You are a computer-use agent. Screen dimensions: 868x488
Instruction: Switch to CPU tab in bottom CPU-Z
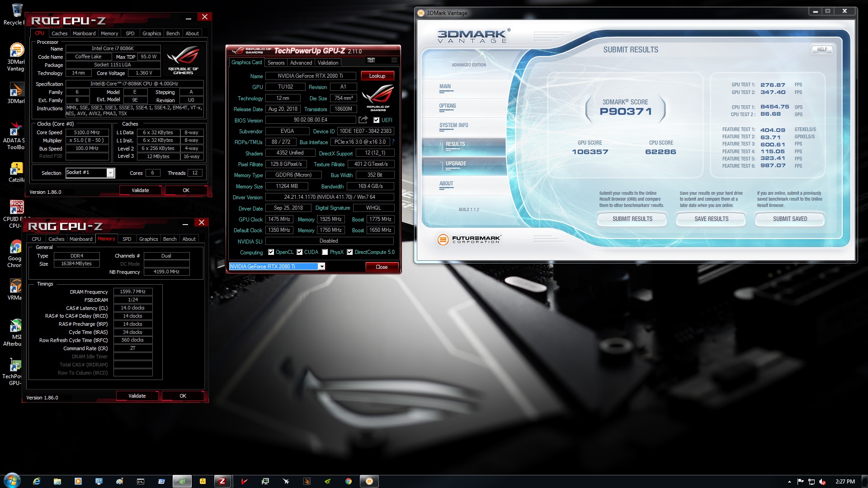(36, 239)
